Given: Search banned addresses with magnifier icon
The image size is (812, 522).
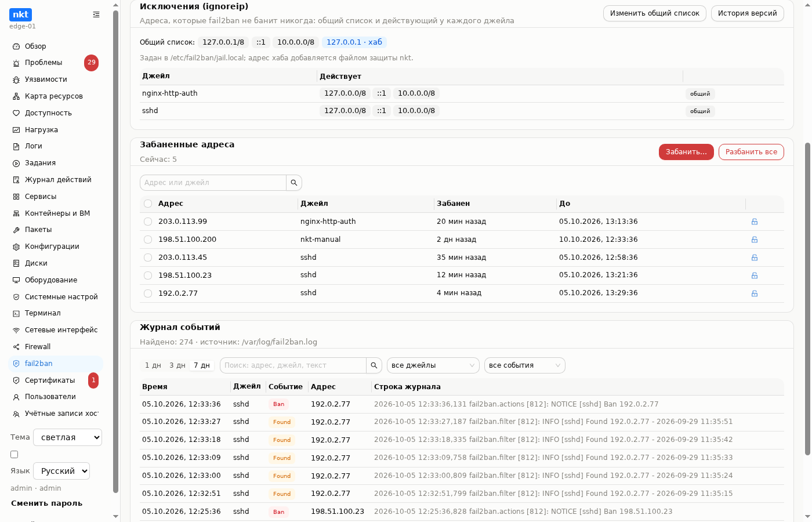Looking at the screenshot, I should 294,183.
